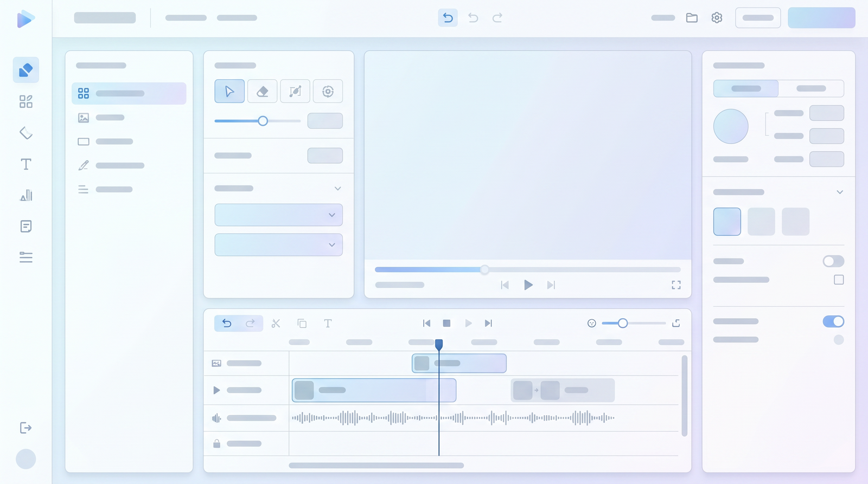This screenshot has width=868, height=484.
Task: Open the settings gear in top bar
Action: 717,18
